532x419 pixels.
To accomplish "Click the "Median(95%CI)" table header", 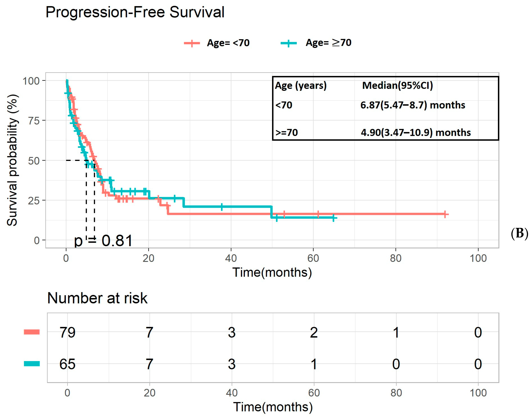I will 397,85.
